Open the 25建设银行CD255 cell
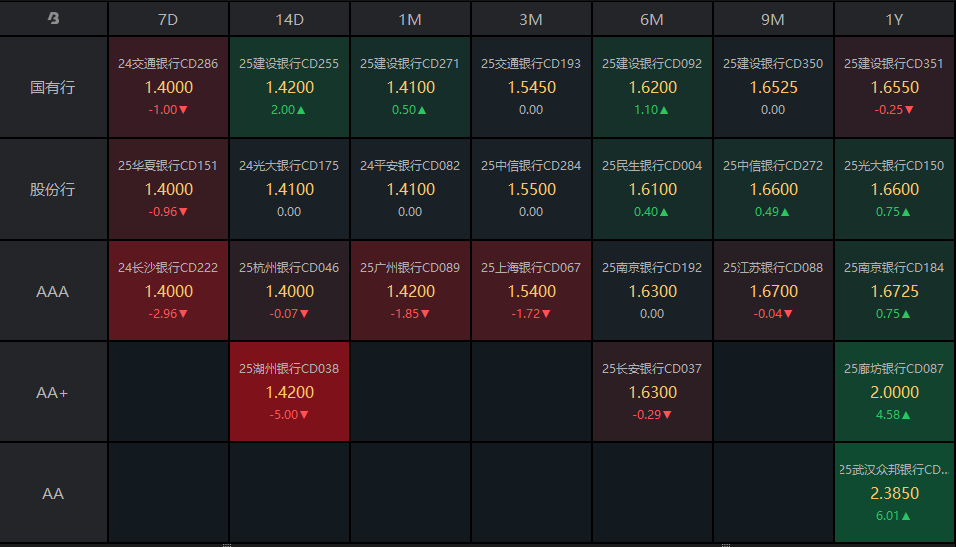Viewport: 956px width, 547px height. [x=289, y=87]
